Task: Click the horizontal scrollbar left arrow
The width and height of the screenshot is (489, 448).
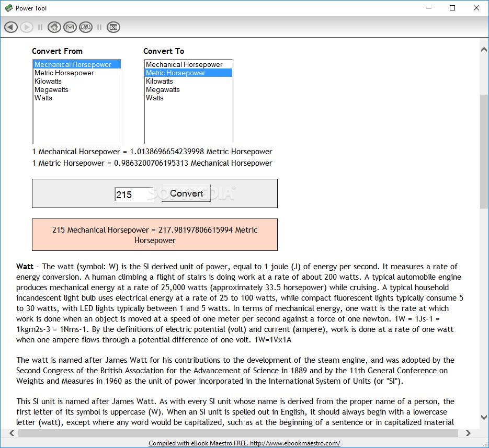Action: (x=12, y=433)
